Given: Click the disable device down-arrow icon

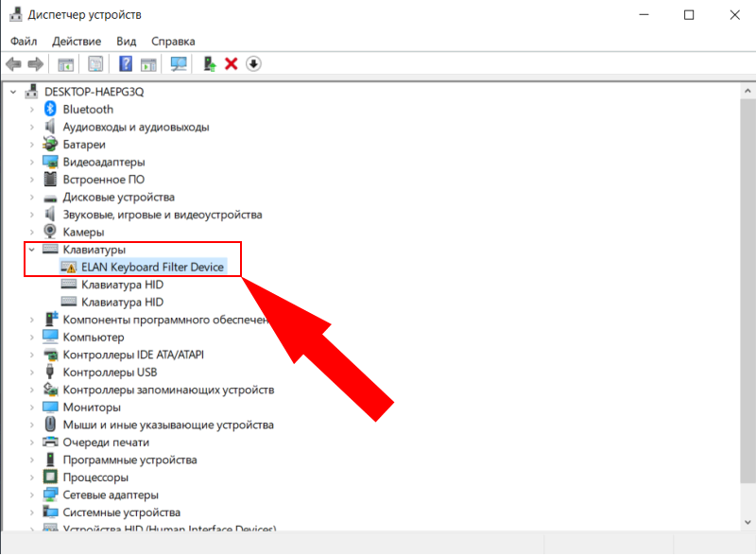Looking at the screenshot, I should [252, 64].
